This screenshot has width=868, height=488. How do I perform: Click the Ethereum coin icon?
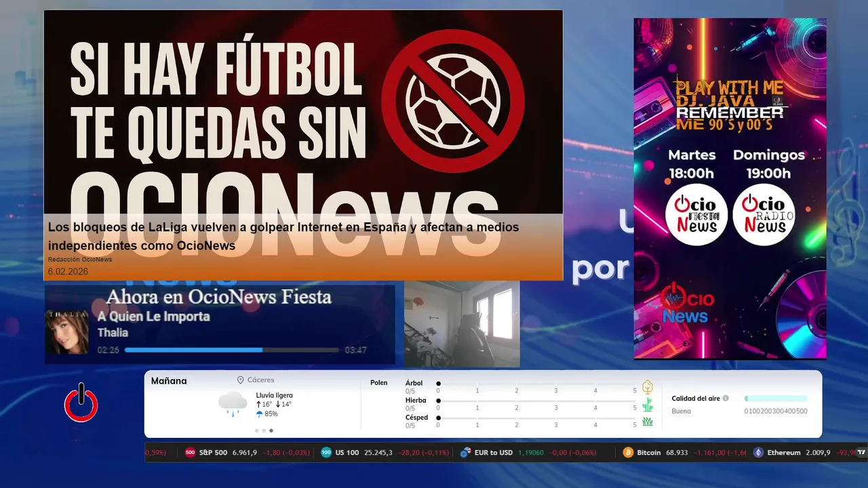[758, 452]
